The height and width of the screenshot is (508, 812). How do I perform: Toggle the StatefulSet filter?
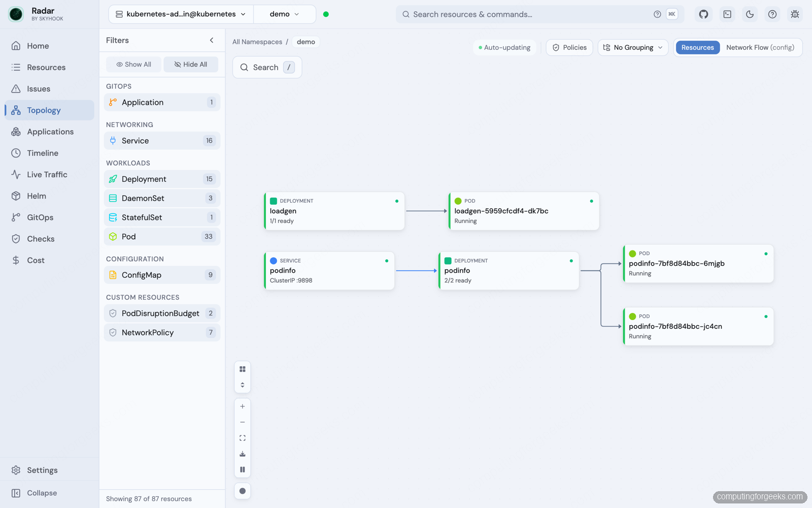point(162,217)
